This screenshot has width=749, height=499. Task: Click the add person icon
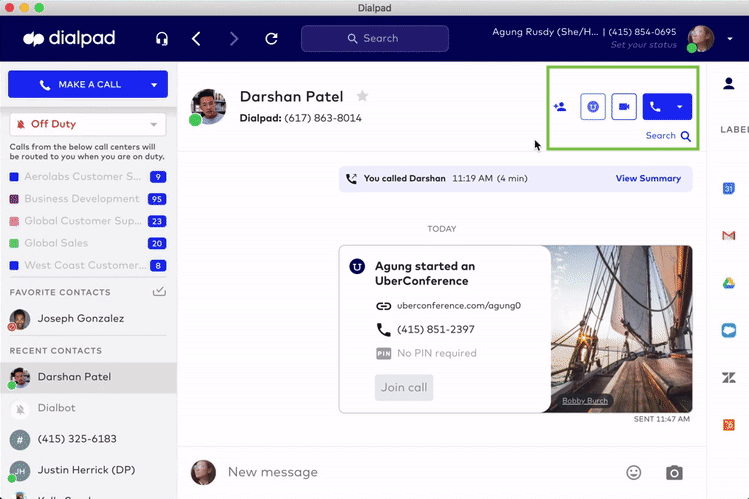pos(560,106)
